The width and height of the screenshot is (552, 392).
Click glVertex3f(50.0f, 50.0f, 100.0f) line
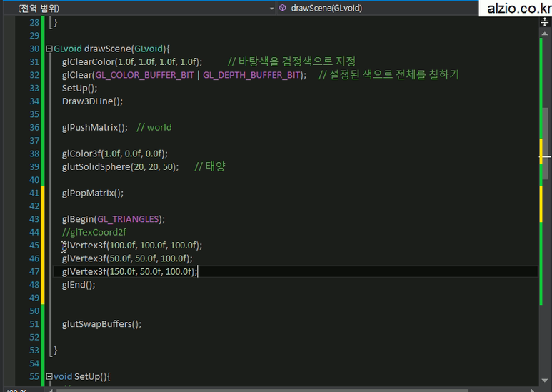(x=127, y=258)
